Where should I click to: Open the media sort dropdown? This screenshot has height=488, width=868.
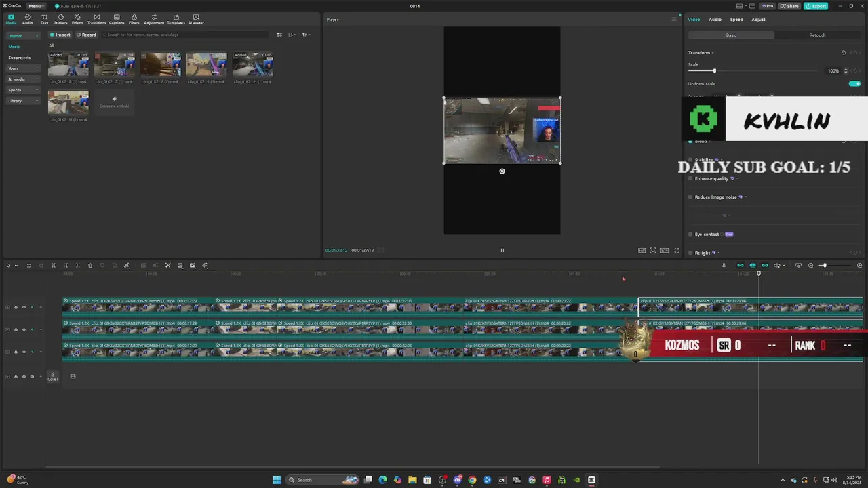(292, 35)
